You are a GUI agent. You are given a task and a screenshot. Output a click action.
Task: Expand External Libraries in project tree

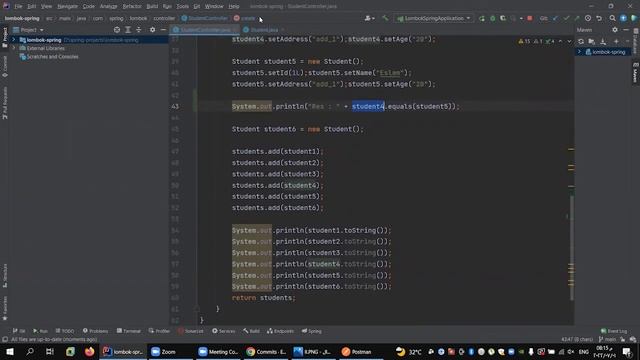(13, 48)
